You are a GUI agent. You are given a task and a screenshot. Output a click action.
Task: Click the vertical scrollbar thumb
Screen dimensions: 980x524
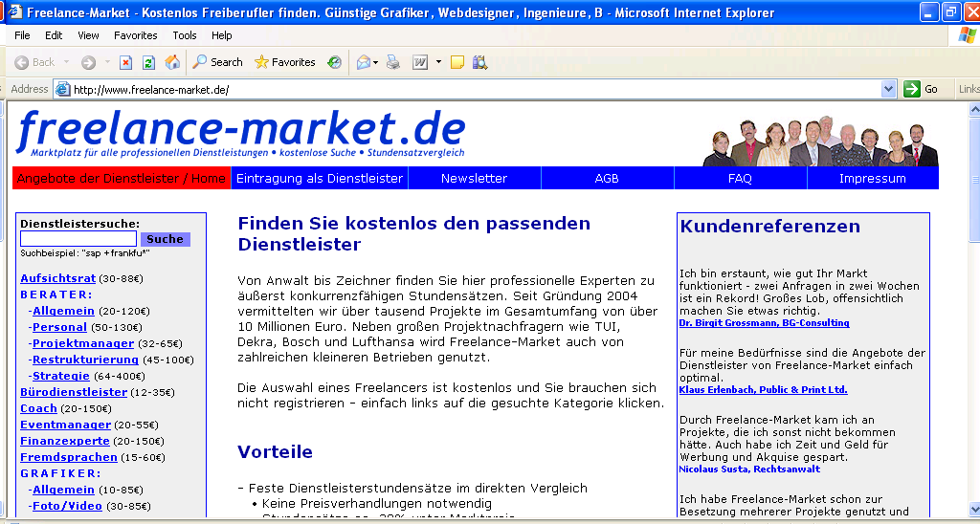coord(974,179)
